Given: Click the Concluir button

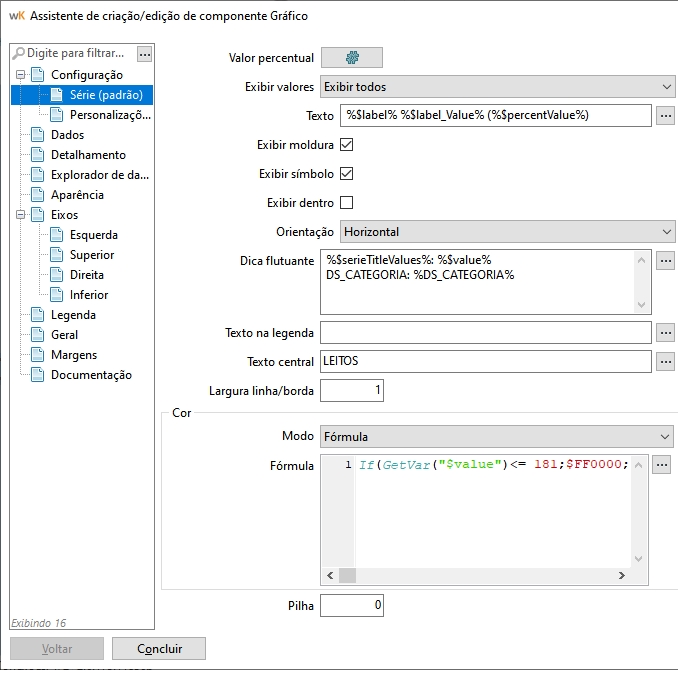Looking at the screenshot, I should (x=159, y=649).
